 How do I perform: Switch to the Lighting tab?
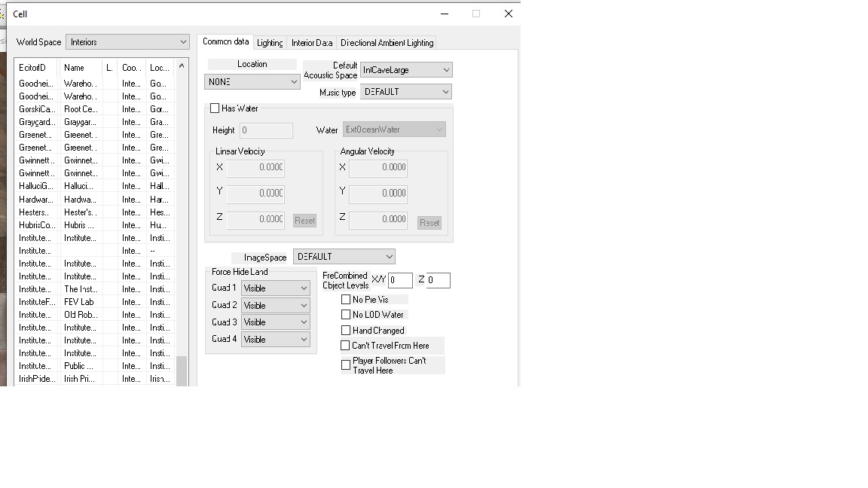tap(270, 43)
